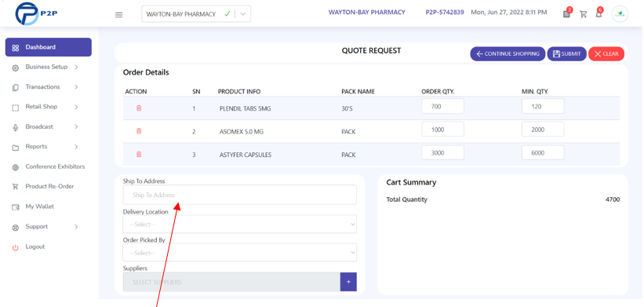Viewport: 644px width, 307px height.
Task: Click the red CLEAR button
Action: click(x=606, y=54)
